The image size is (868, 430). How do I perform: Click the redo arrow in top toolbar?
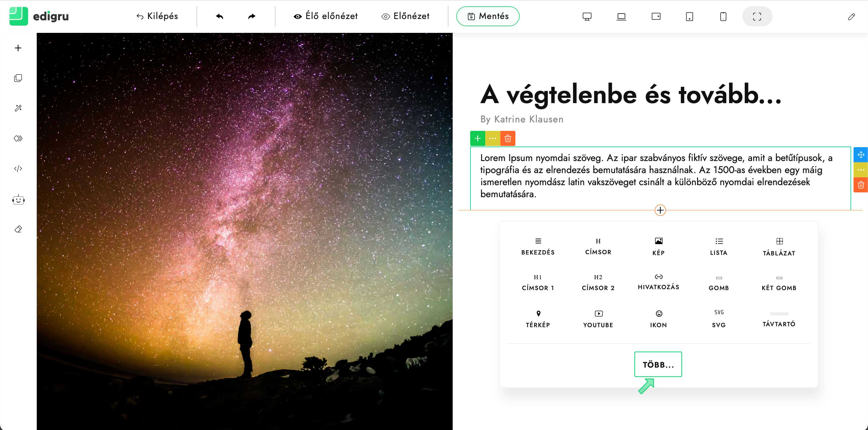[x=251, y=16]
